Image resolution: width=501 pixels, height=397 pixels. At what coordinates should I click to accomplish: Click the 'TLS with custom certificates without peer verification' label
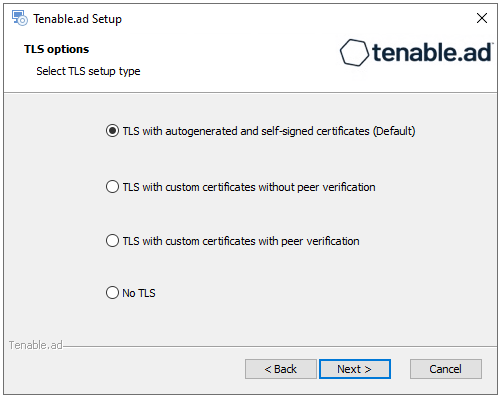(x=249, y=187)
